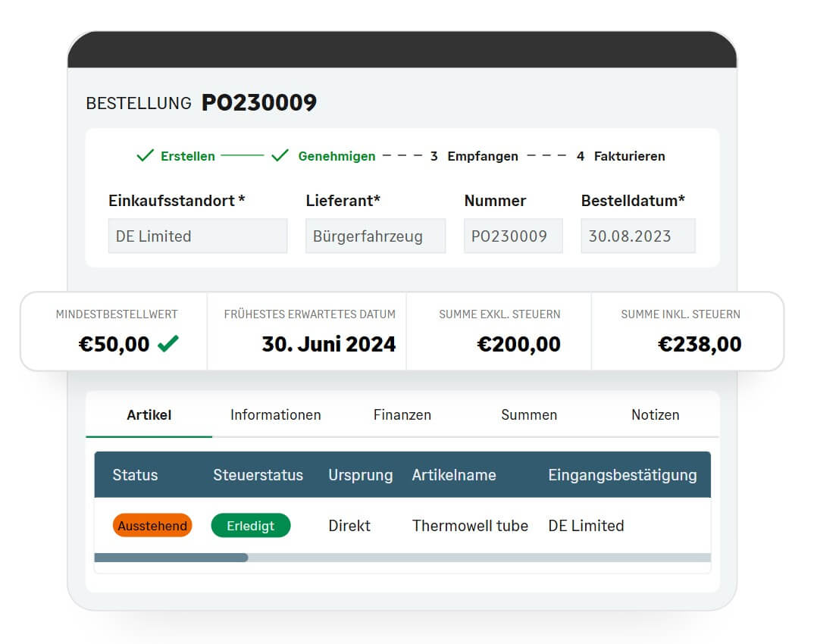The width and height of the screenshot is (817, 644).
Task: Click the green Erledigt tax status badge
Action: coord(251,526)
